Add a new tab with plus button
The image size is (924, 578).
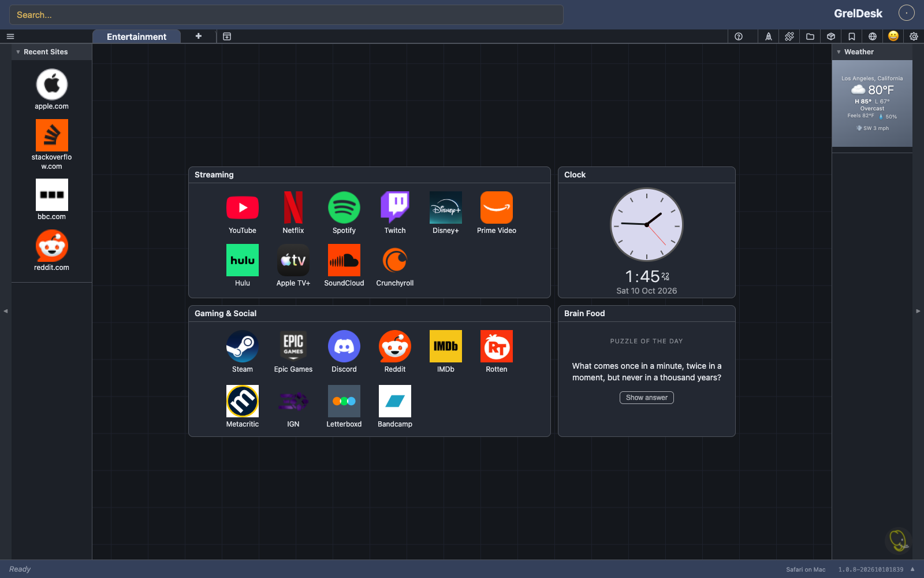pyautogui.click(x=199, y=36)
